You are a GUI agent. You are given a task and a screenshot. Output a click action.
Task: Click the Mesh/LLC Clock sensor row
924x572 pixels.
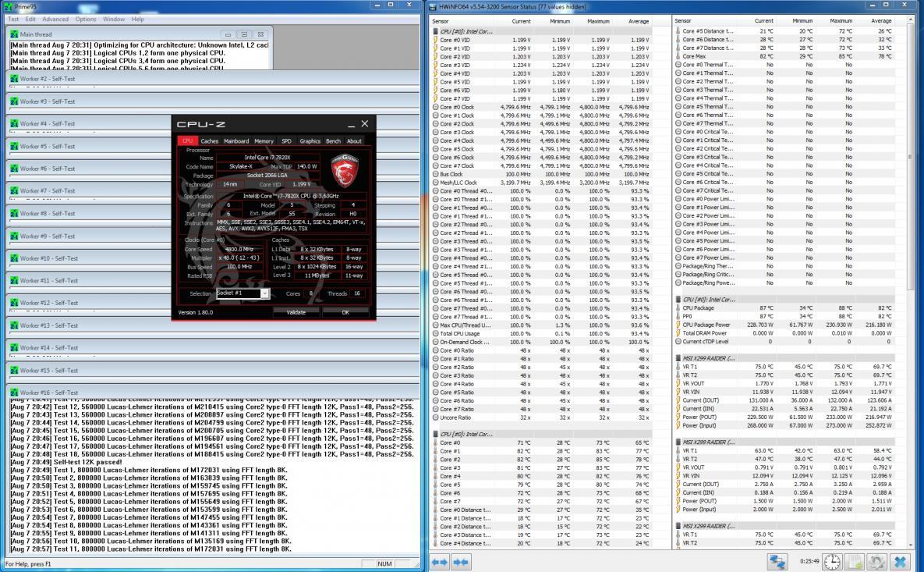(x=541, y=183)
